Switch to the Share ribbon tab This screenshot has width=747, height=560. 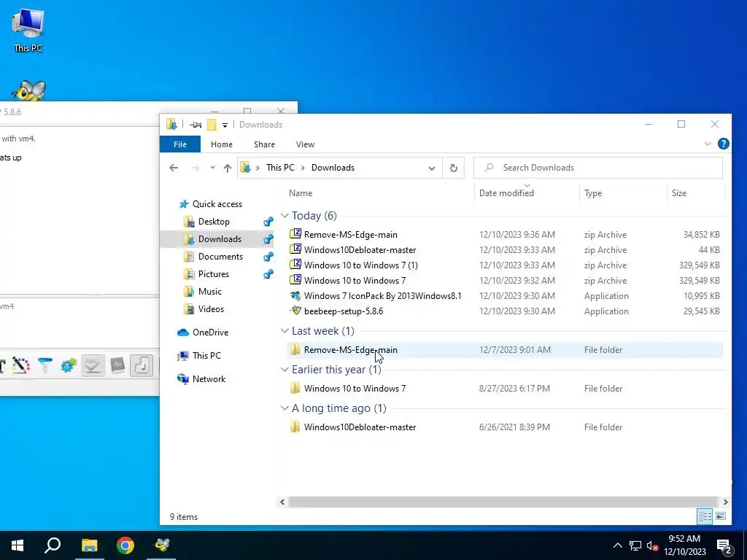pos(264,144)
